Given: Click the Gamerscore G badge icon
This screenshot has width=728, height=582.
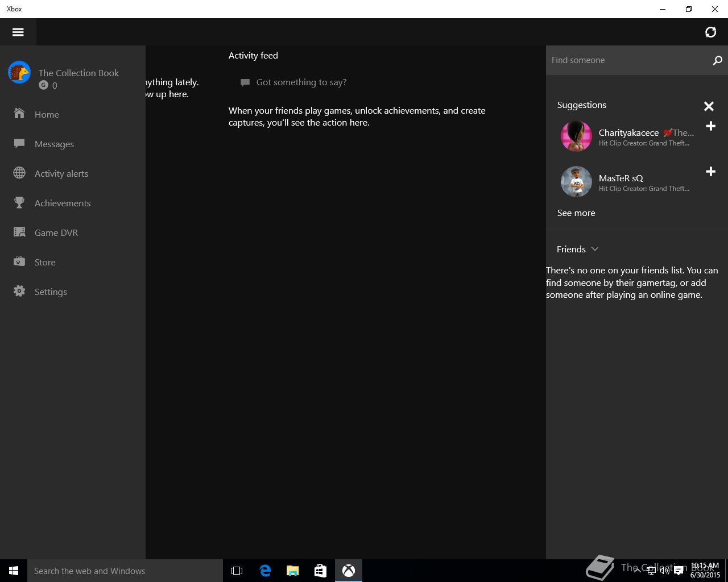Looking at the screenshot, I should (43, 85).
